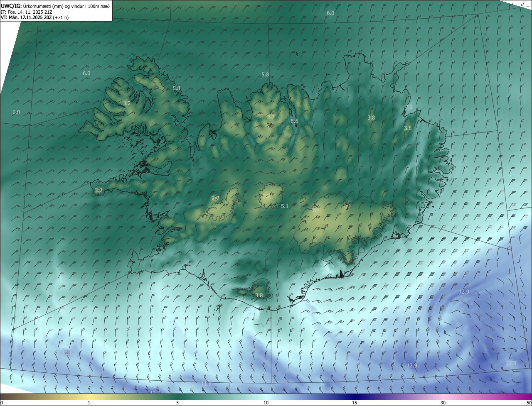Click the 3.2 label on the Snæfellsnes peninsula tip
The width and height of the screenshot is (532, 406).
(99, 190)
